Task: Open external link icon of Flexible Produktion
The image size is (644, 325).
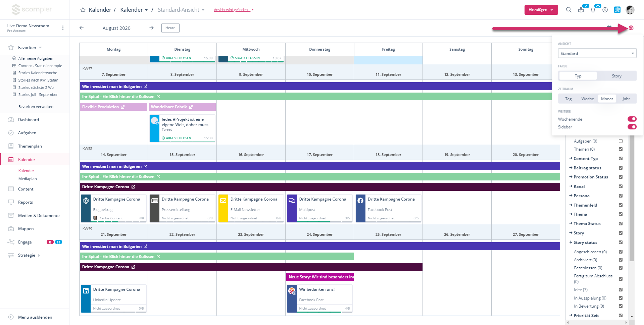Action: coord(123,107)
